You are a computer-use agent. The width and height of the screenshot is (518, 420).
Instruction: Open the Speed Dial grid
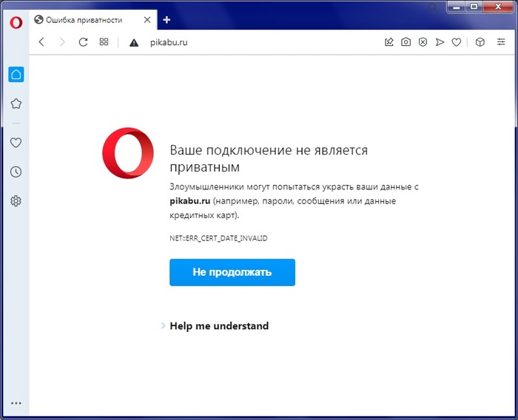pyautogui.click(x=104, y=42)
